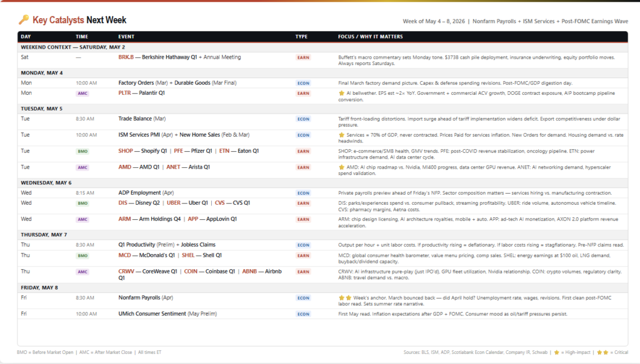Viewport: 640px width, 364px height.
Task: Click the AMD ticker symbol
Action: click(x=125, y=167)
